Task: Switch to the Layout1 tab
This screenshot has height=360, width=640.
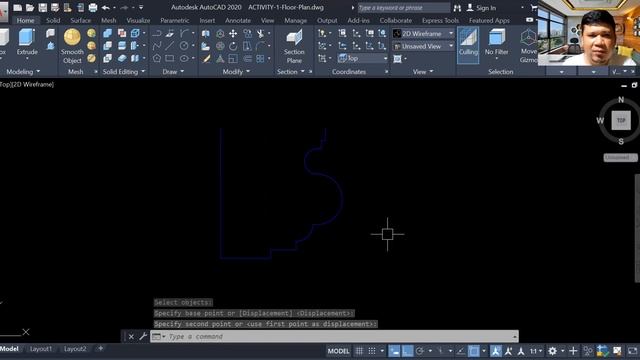Action: tap(41, 349)
